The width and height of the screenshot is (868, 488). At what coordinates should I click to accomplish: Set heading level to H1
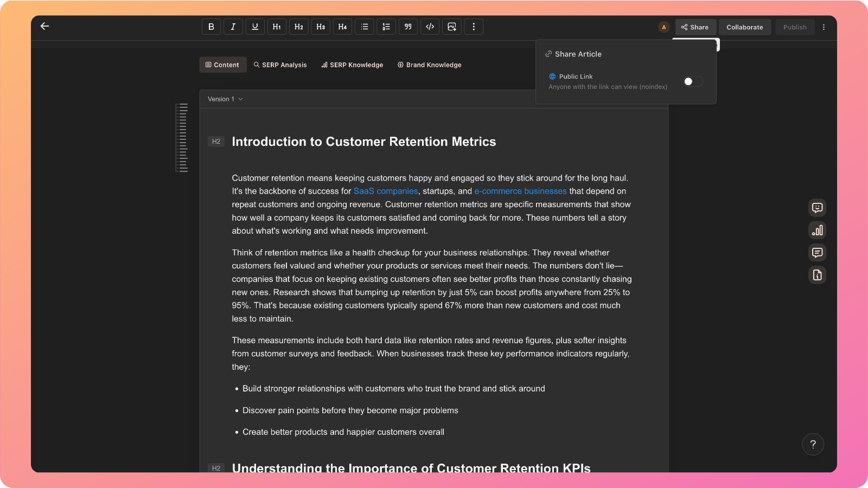tap(277, 27)
